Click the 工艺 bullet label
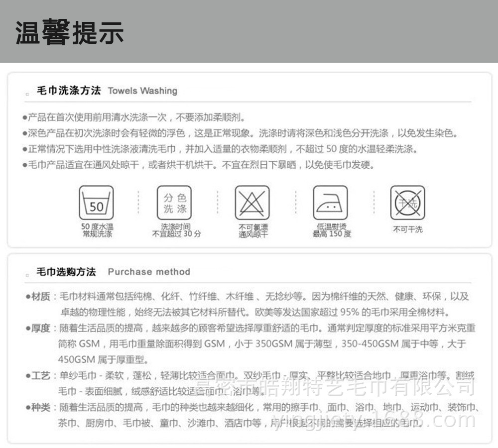 pyautogui.click(x=40, y=376)
